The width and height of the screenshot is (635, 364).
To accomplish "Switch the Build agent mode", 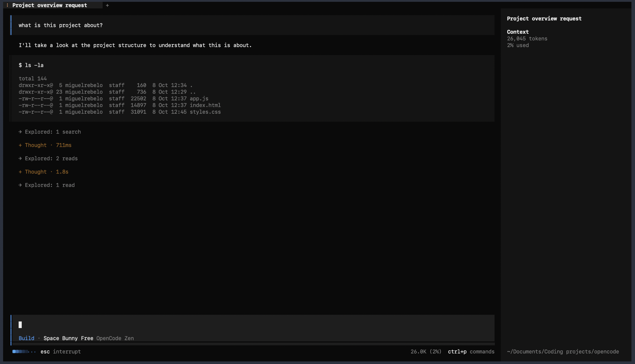I will point(26,338).
